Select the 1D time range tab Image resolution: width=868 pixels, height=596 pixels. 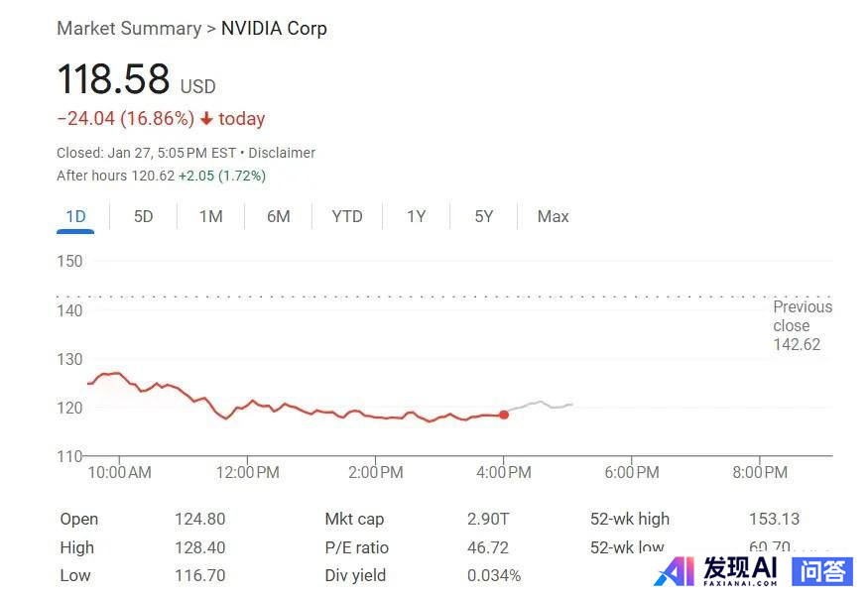tap(75, 216)
